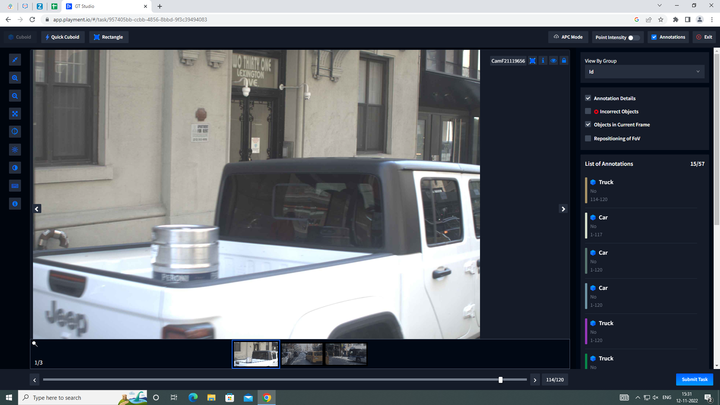Click the half-circle icon below fit-to-screen

pos(15,132)
